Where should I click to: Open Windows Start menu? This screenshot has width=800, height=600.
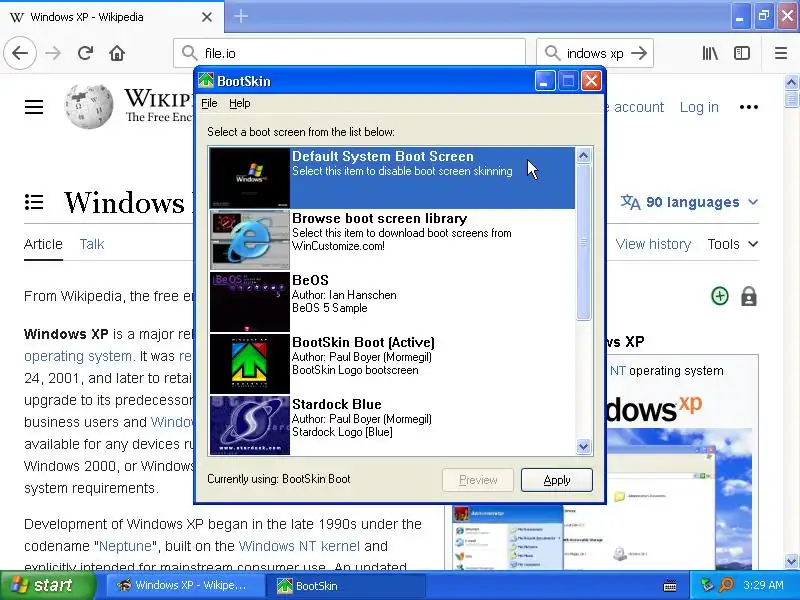point(48,585)
